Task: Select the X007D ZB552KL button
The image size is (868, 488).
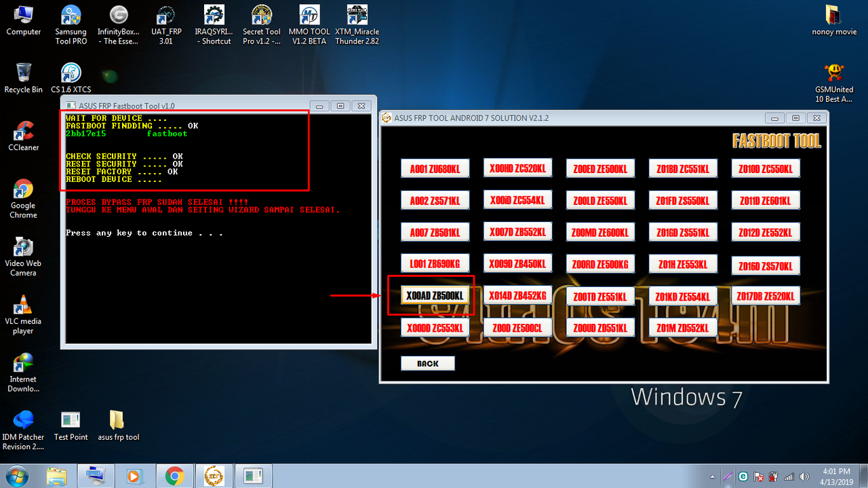Action: [x=517, y=231]
